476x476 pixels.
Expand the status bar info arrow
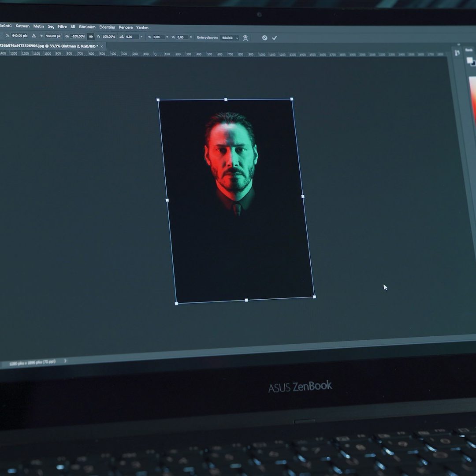pyautogui.click(x=66, y=361)
